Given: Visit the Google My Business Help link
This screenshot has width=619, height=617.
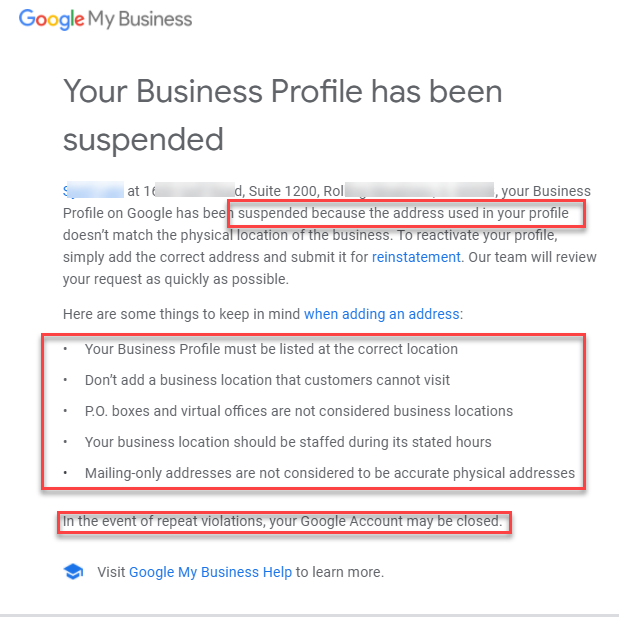Looking at the screenshot, I should (x=210, y=572).
